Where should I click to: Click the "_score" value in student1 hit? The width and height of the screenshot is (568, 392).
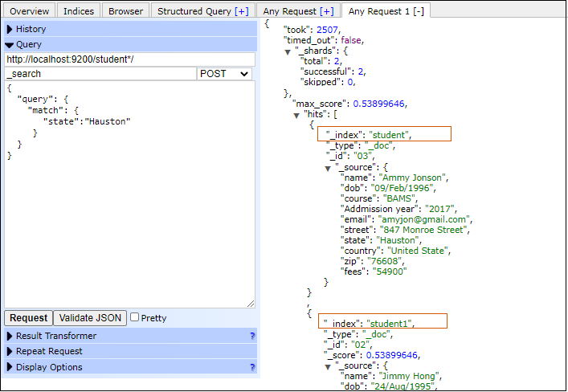click(392, 355)
